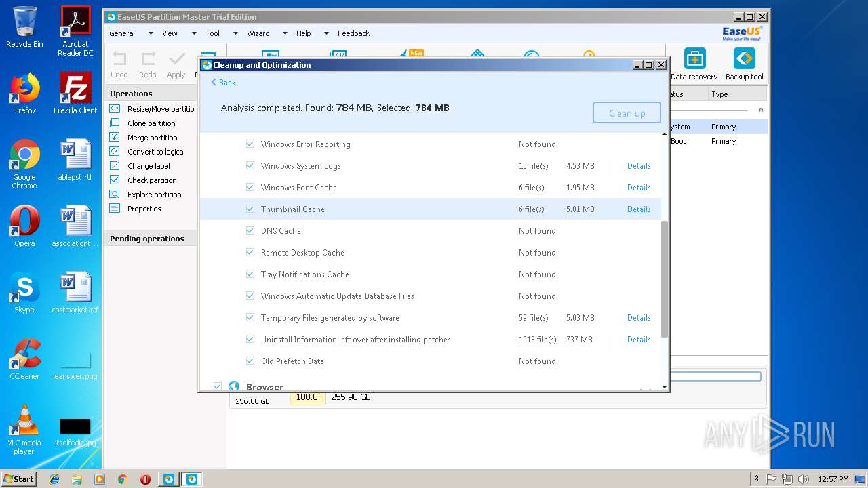Viewport: 868px width, 488px height.
Task: Expand the General menu dropdown arrow
Action: click(x=151, y=33)
